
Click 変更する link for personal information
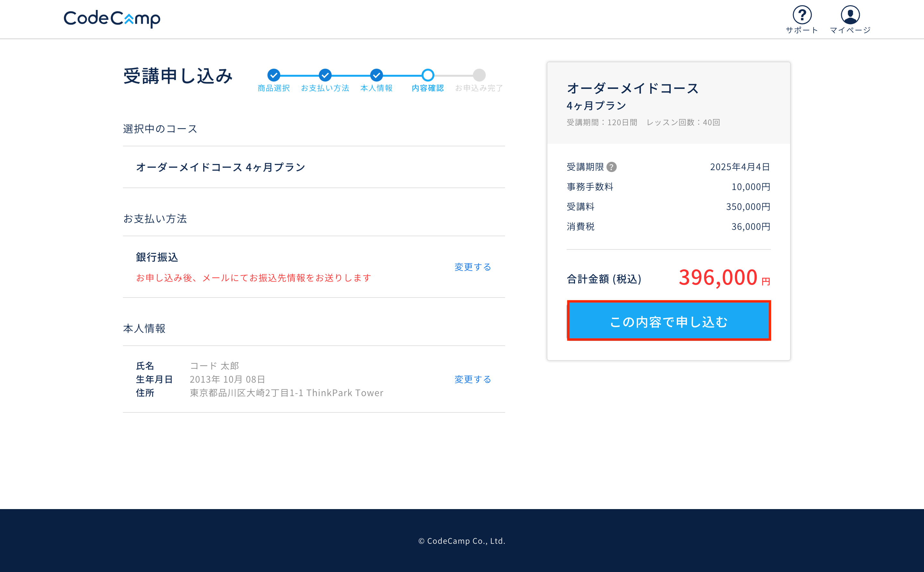(x=473, y=379)
